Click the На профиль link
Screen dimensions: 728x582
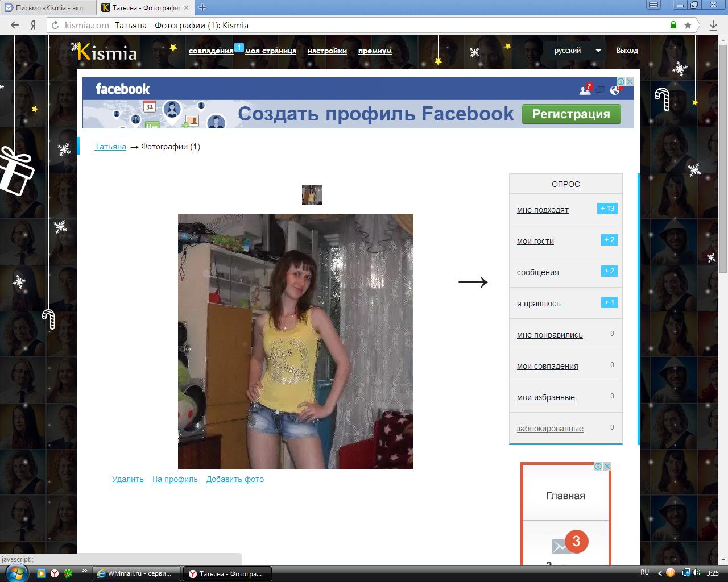point(175,479)
